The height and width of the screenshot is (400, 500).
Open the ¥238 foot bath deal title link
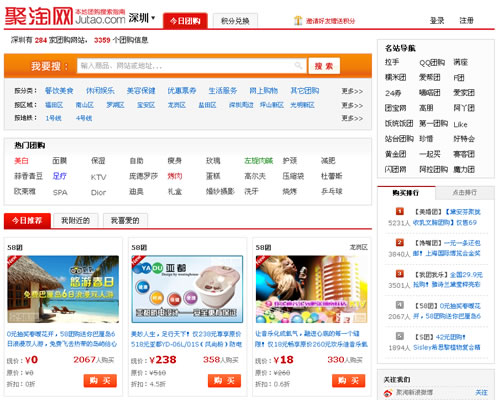(186, 339)
